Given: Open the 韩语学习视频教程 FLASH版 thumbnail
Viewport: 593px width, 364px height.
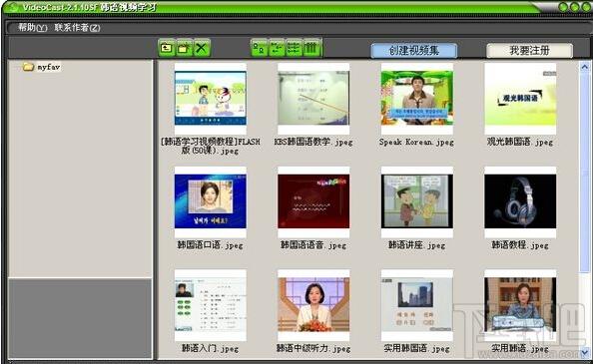Looking at the screenshot, I should click(x=211, y=98).
